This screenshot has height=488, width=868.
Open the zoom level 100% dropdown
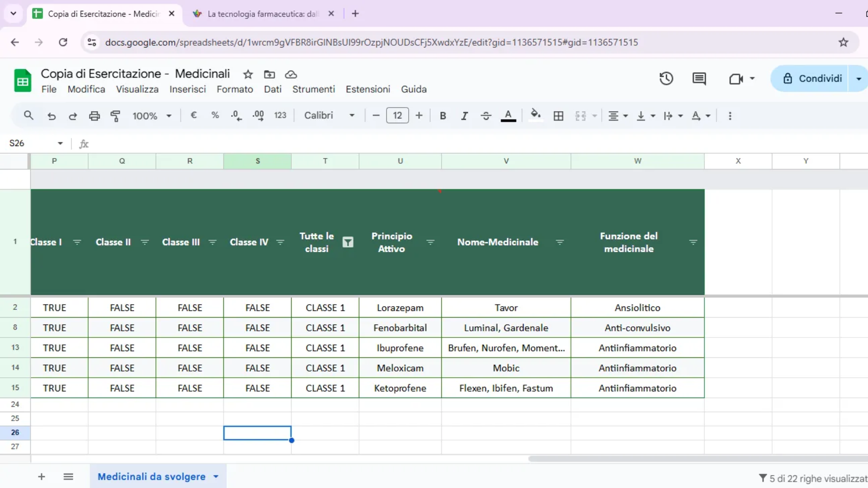coord(151,116)
